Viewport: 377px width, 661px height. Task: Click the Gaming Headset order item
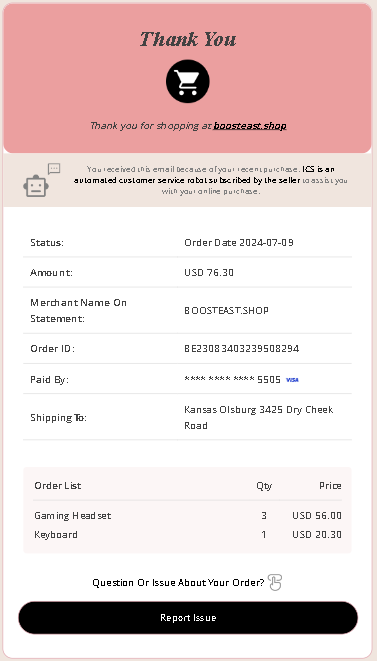coord(73,516)
